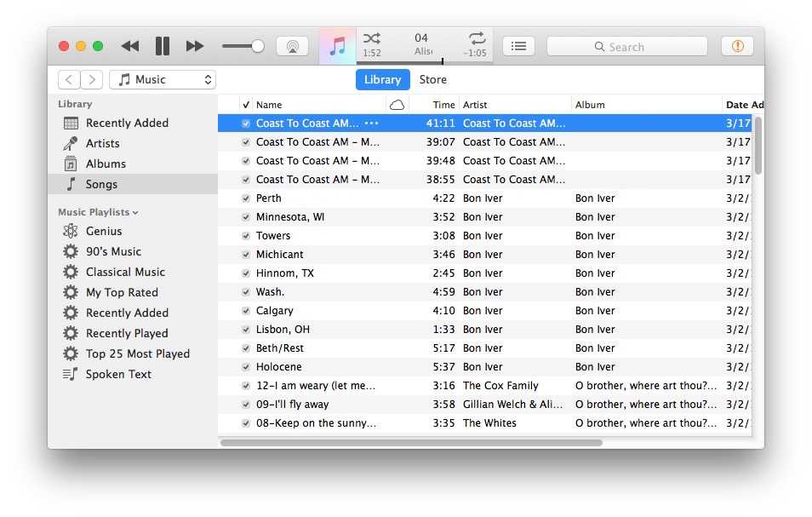Uncheck the Minnesota, WI checkbox
Image resolution: width=812 pixels, height=517 pixels.
pyautogui.click(x=245, y=217)
